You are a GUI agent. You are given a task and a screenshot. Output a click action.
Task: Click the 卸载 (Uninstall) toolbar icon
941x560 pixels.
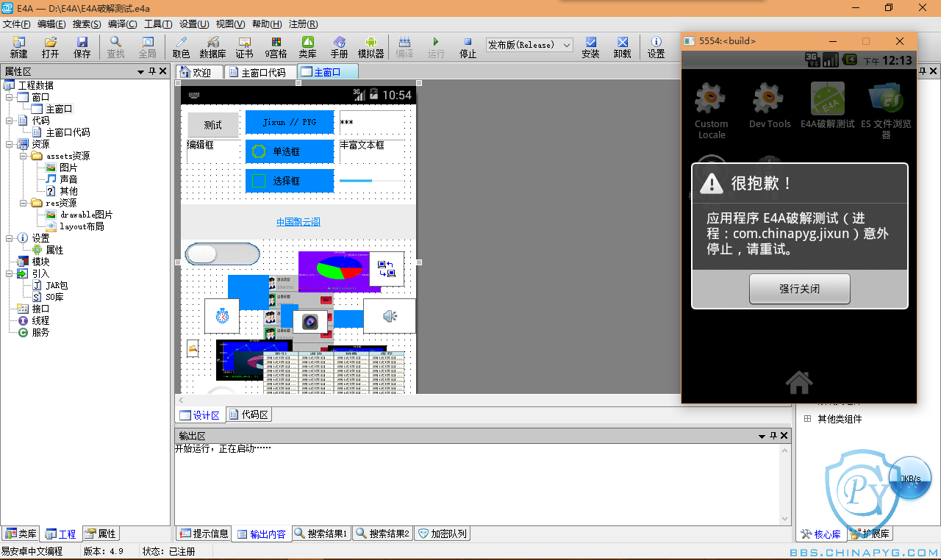tap(622, 47)
